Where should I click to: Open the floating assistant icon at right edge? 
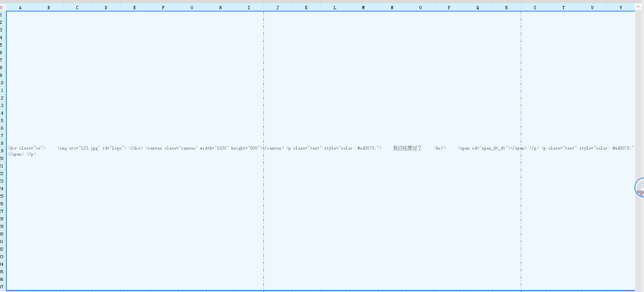point(640,187)
